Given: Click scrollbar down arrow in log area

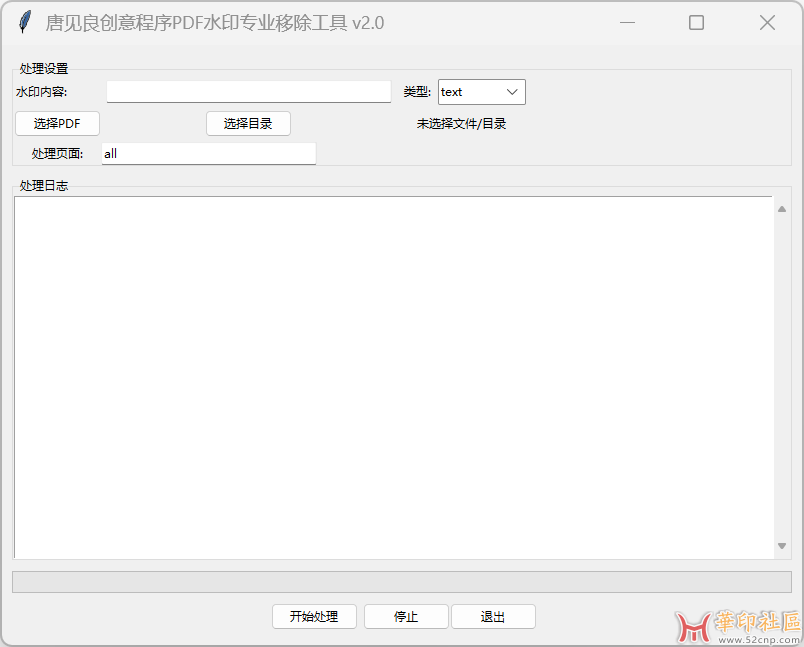Looking at the screenshot, I should 782,546.
